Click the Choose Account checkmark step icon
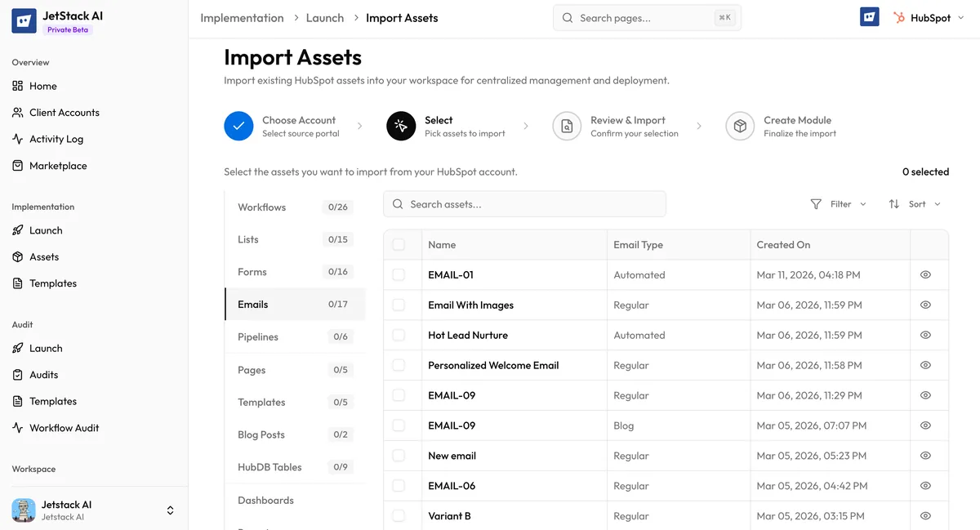Image resolution: width=980 pixels, height=530 pixels. 238,126
